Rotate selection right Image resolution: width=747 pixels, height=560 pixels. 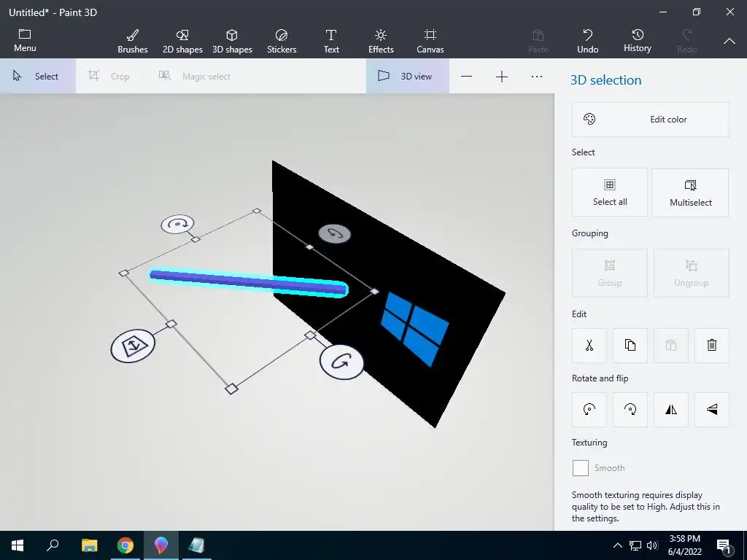[x=630, y=410]
